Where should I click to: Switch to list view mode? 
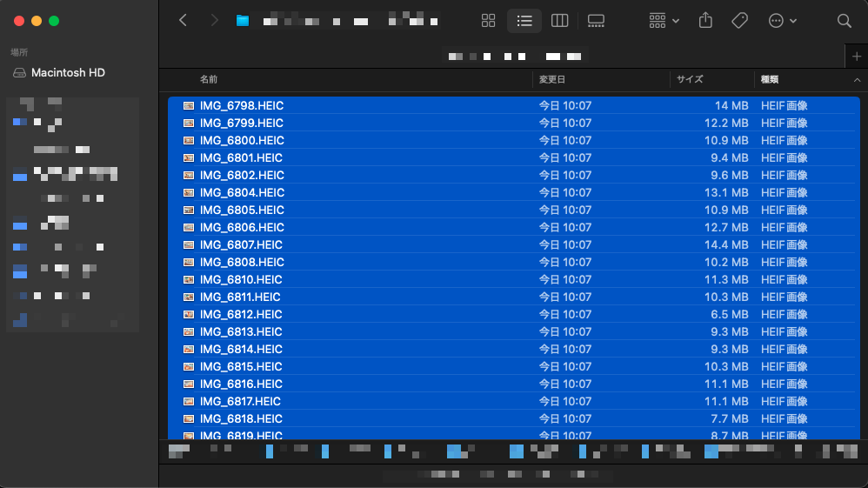click(x=524, y=21)
